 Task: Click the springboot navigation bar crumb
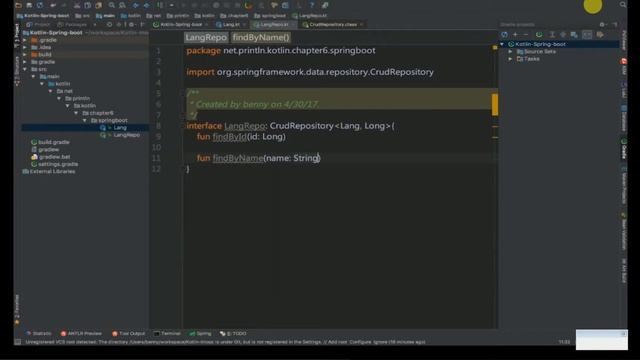click(270, 16)
